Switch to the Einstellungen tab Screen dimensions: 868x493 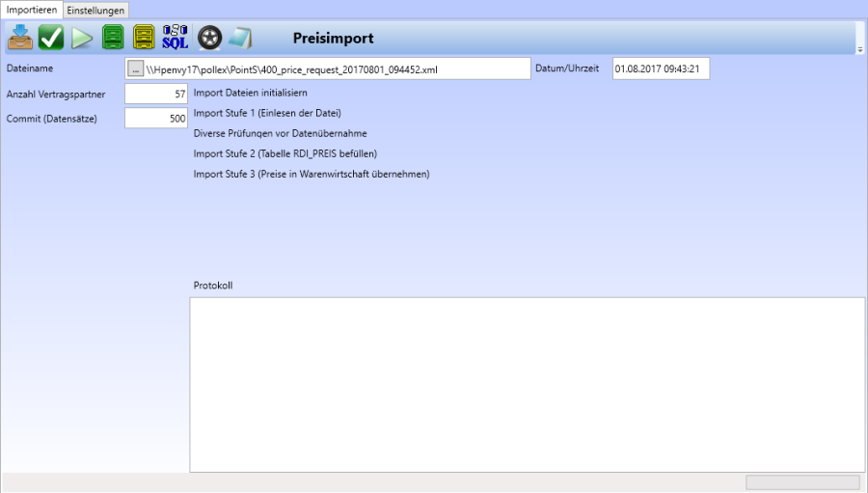[95, 10]
